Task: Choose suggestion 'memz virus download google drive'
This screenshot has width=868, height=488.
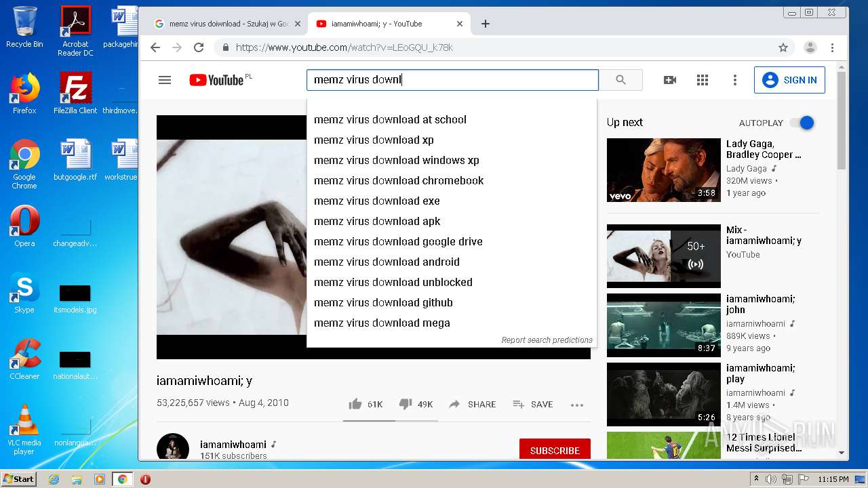Action: [x=452, y=241]
